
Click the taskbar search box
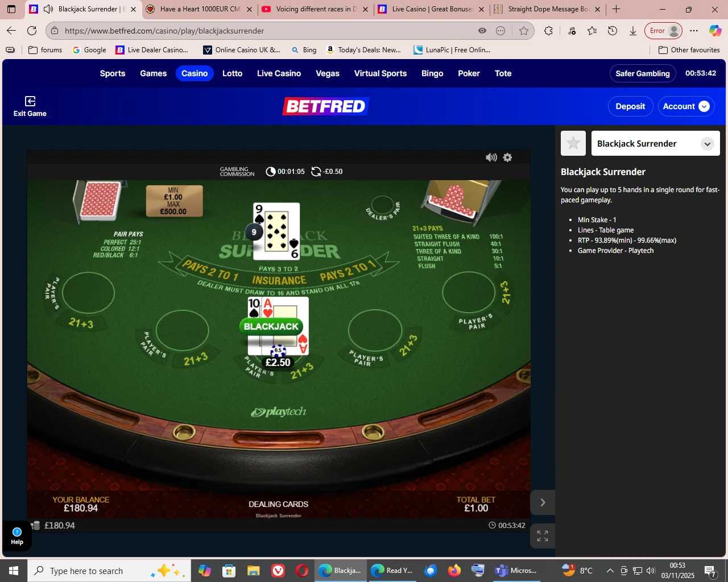tap(109, 571)
